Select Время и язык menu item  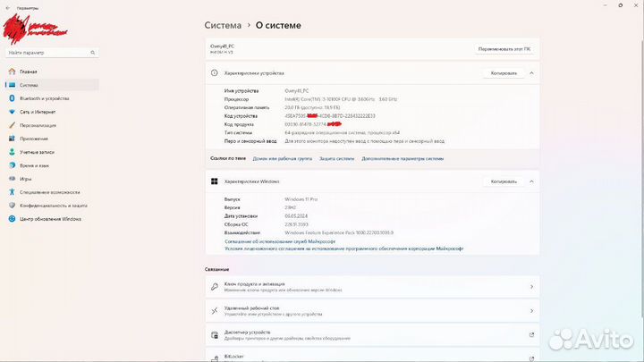[52, 165]
